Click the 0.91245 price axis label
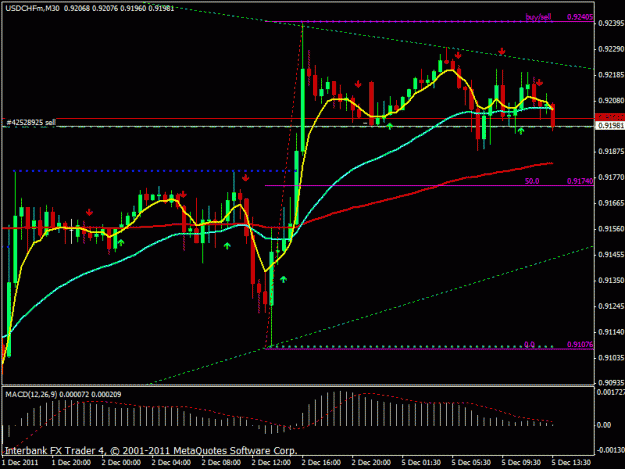The width and height of the screenshot is (625, 469). point(611,306)
